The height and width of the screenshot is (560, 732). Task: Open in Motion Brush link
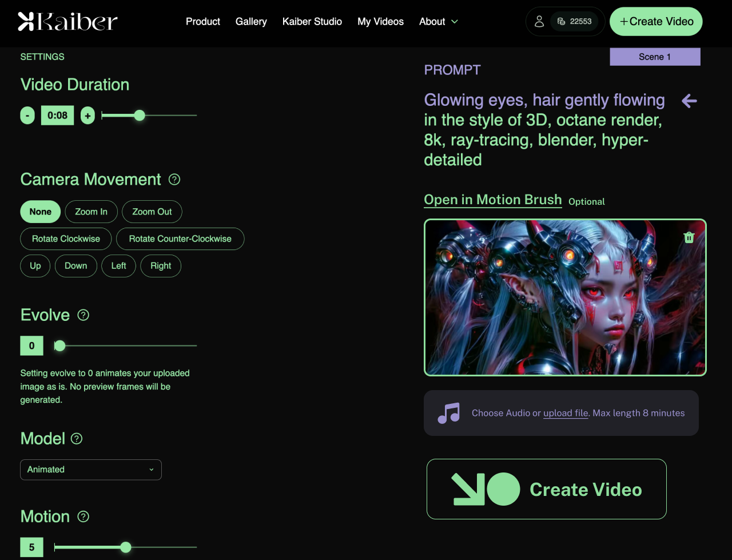click(493, 200)
